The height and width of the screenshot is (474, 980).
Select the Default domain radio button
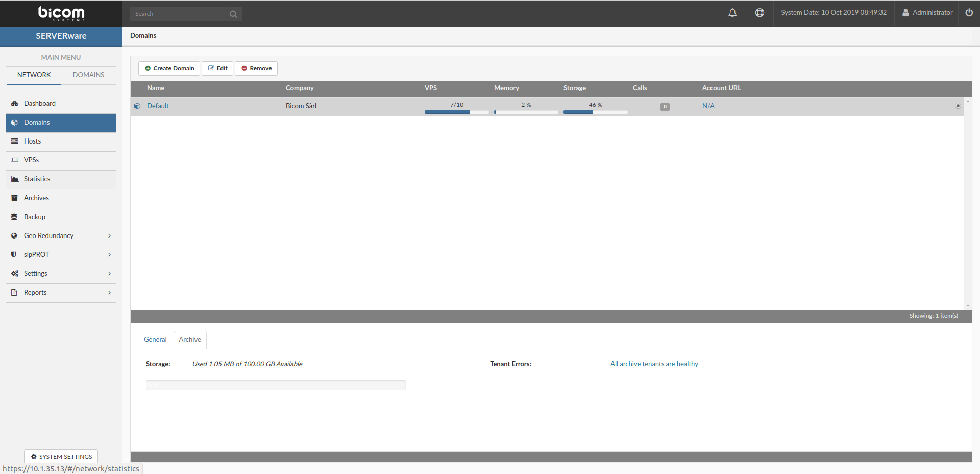pos(958,106)
